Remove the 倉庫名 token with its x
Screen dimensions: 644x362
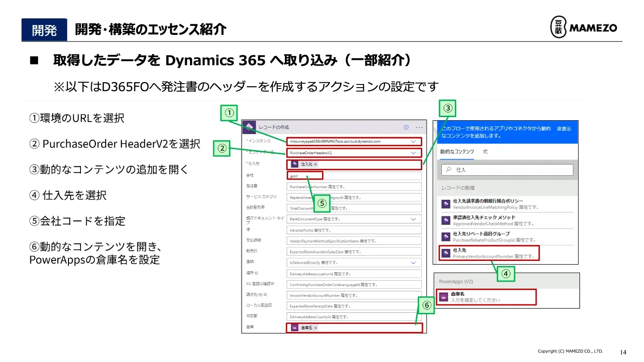(x=315, y=328)
